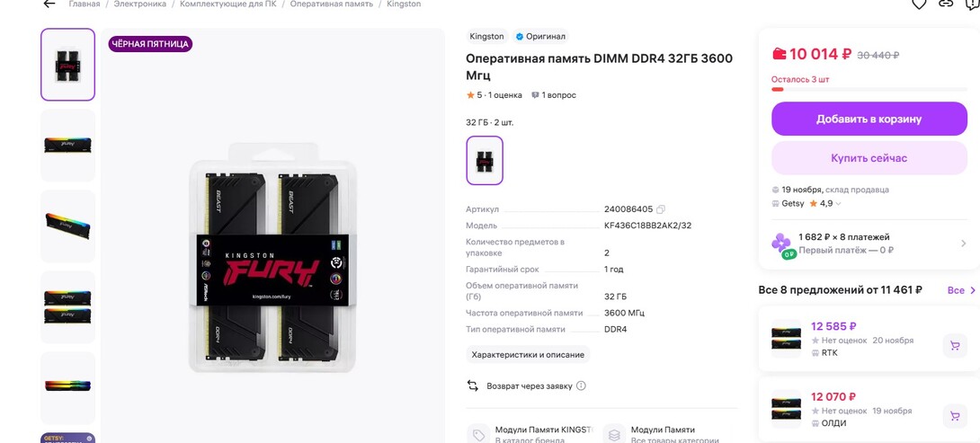Add RTK offer to cart icon
The image size is (980, 443).
point(954,346)
